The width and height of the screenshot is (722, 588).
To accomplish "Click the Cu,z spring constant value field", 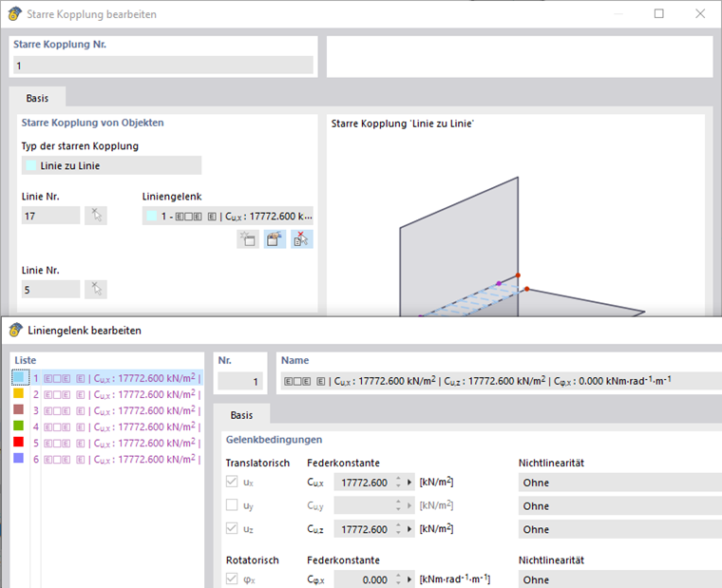I will click(x=364, y=529).
